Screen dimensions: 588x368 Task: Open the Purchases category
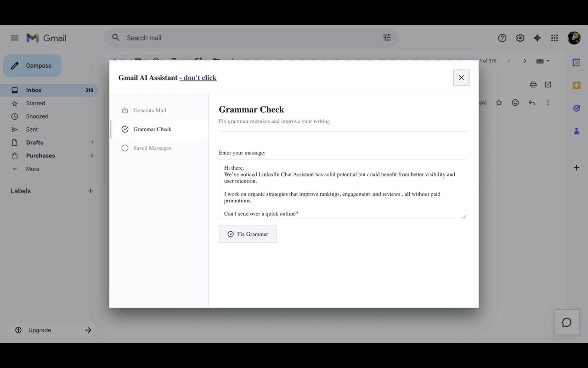click(x=49, y=155)
